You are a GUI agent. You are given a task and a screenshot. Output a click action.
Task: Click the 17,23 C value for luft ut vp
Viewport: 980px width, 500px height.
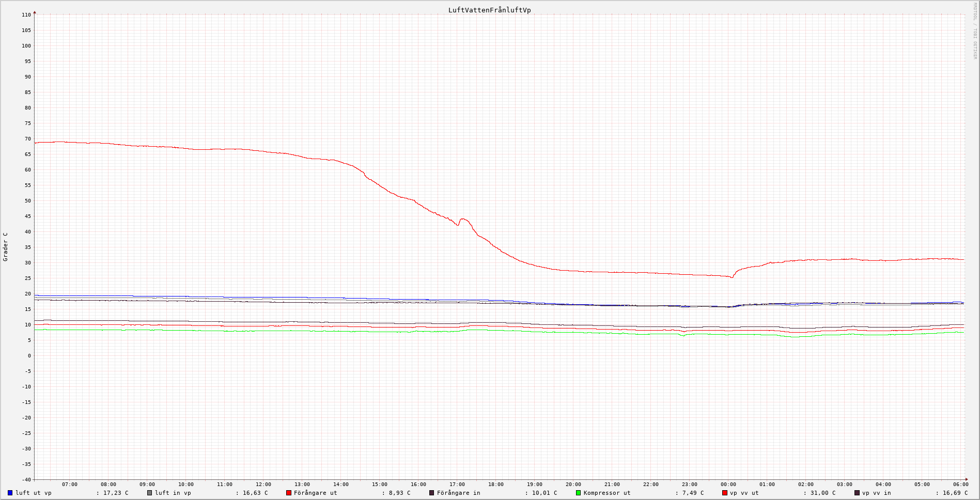(x=116, y=493)
